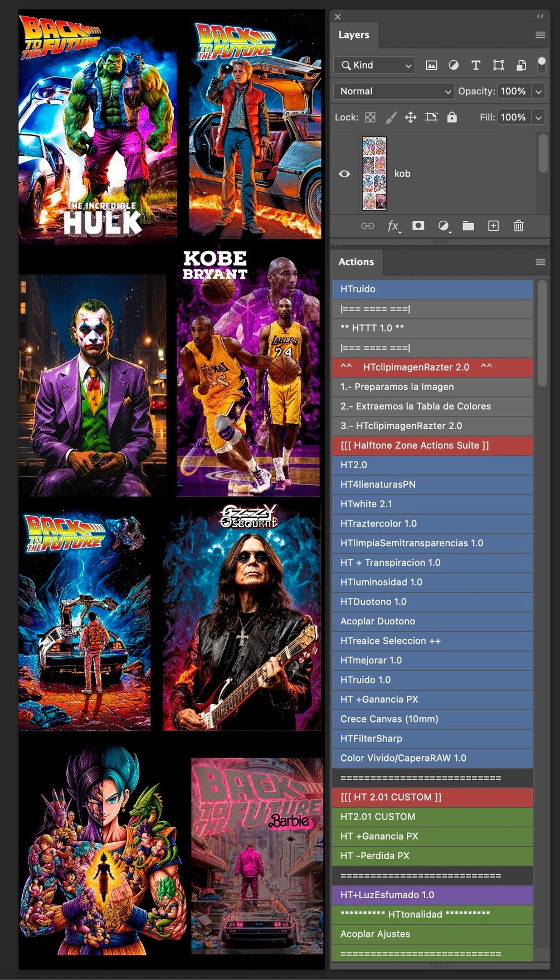Run the HT+LuzEsfumado 1.0 action

click(x=432, y=894)
